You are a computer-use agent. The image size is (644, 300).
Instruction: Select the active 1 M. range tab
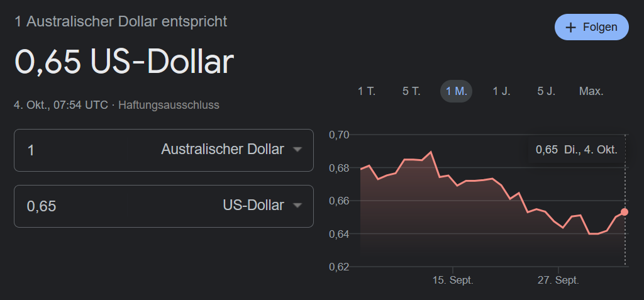456,91
